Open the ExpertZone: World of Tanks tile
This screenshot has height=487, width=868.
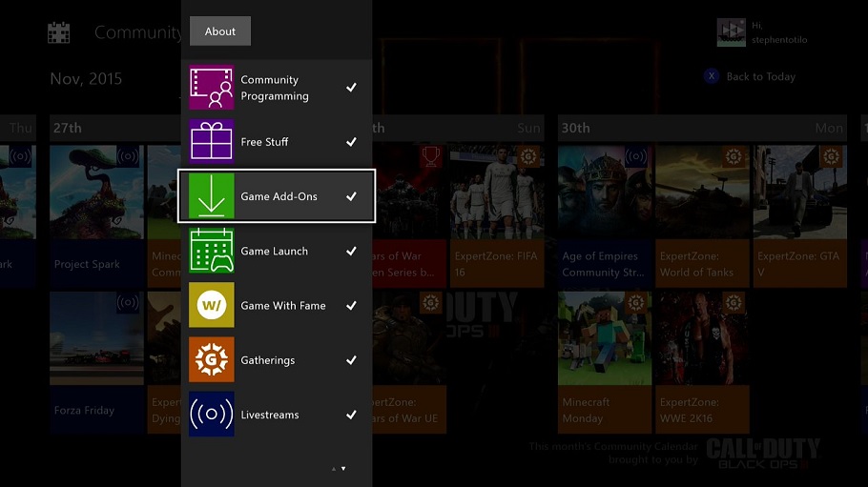pos(702,216)
